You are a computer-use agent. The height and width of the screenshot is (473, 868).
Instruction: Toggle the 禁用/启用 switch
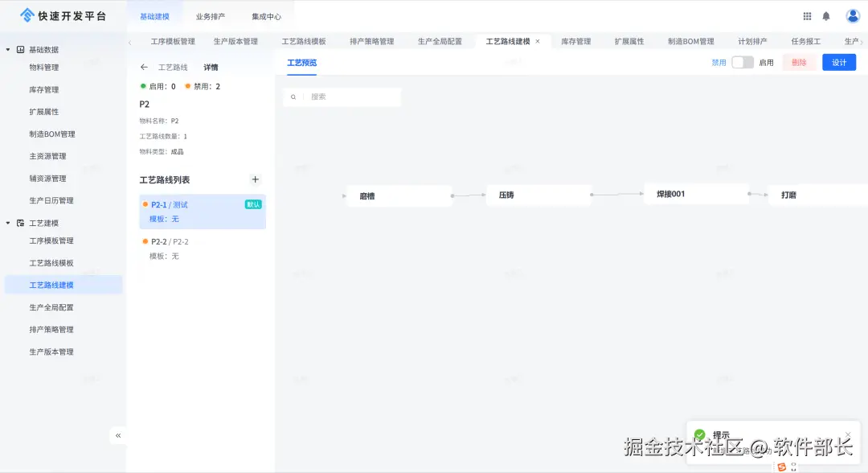pos(743,63)
